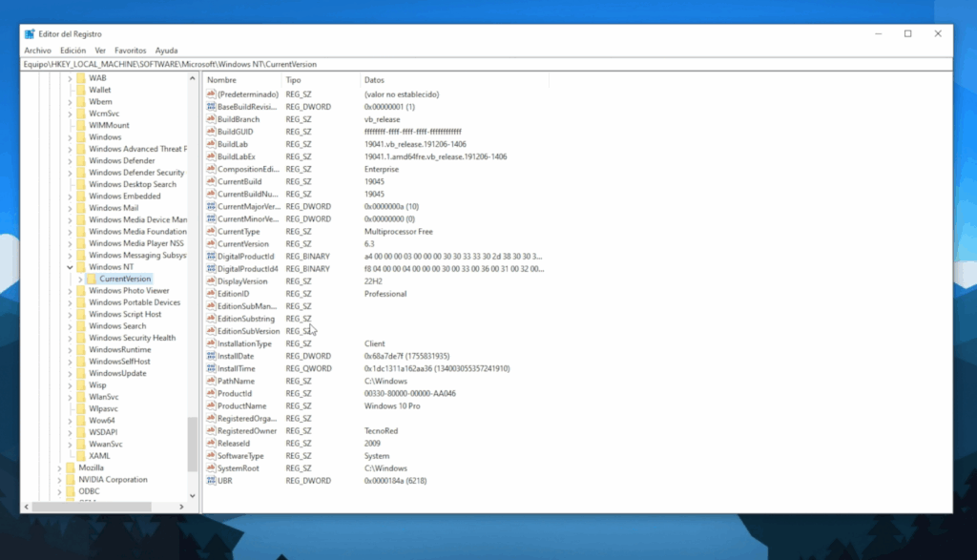The height and width of the screenshot is (560, 977).
Task: Open the Ayuda menu
Action: [x=166, y=51]
